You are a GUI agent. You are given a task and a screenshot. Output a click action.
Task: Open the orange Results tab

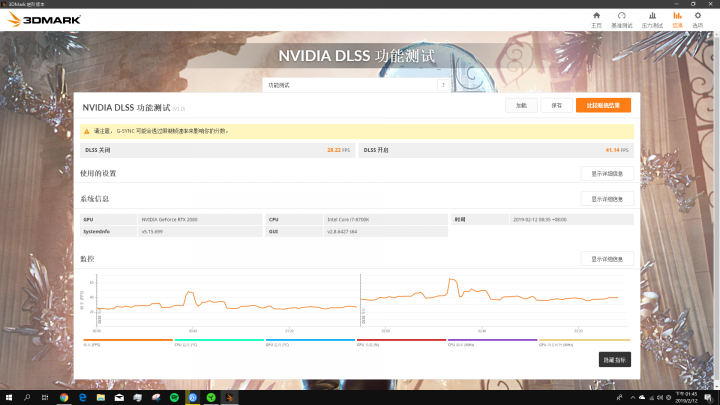(x=677, y=20)
